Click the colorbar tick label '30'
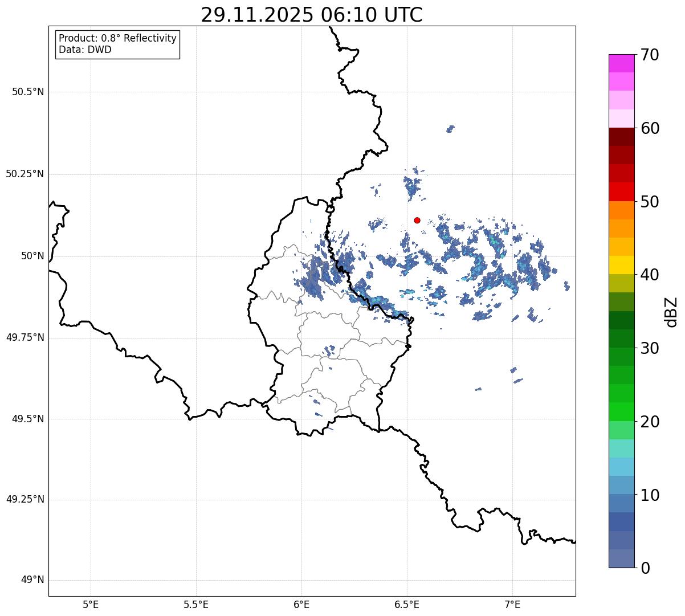 click(x=649, y=348)
